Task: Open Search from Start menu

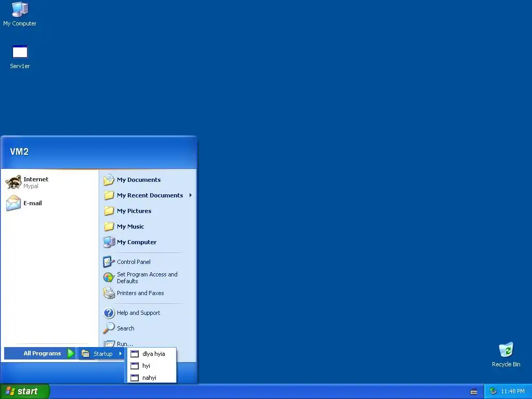Action: [x=148, y=328]
